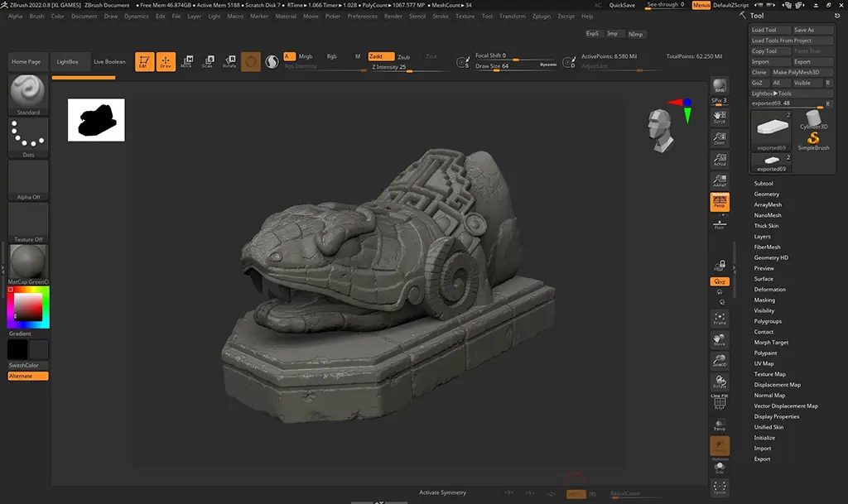This screenshot has height=504, width=848.
Task: Click the Scroll canvas icon
Action: click(720, 117)
